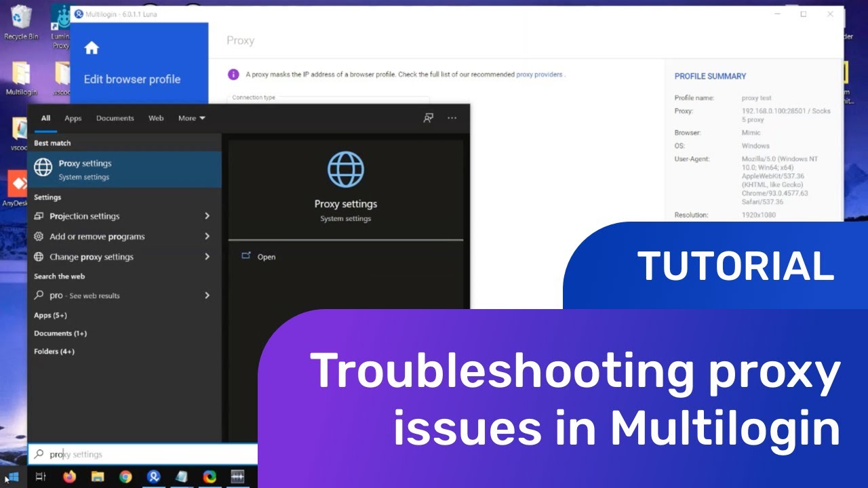Click the globe icon beside Change proxy settings
The image size is (868, 488).
tap(39, 257)
